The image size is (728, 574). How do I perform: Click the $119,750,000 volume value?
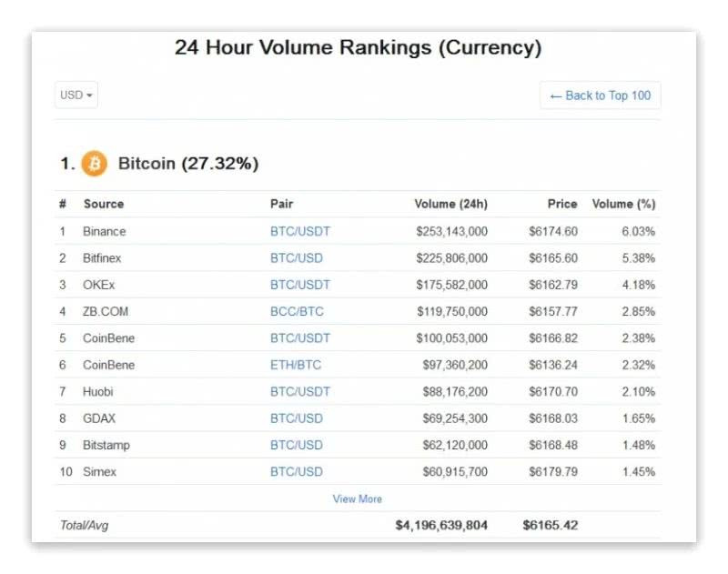click(451, 311)
